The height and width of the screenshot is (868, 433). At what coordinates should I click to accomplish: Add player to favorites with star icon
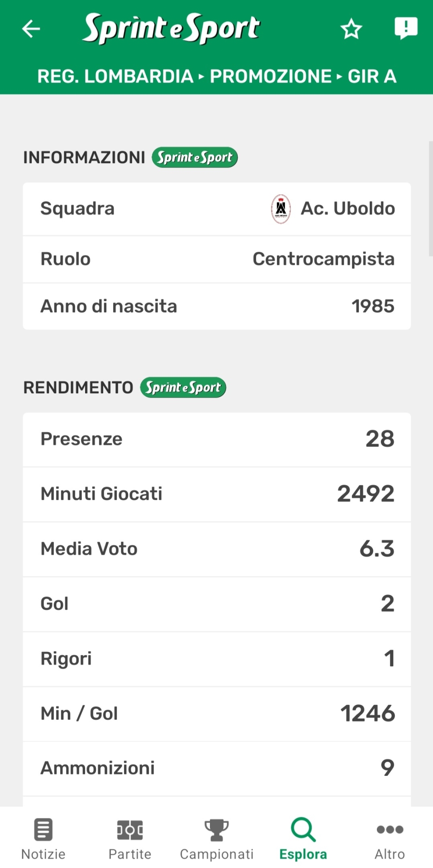[351, 29]
